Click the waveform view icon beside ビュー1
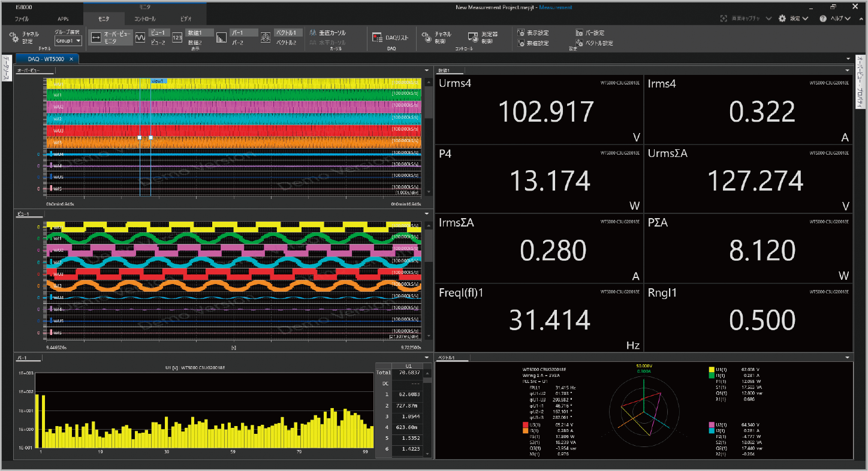This screenshot has height=471, width=868. (141, 38)
